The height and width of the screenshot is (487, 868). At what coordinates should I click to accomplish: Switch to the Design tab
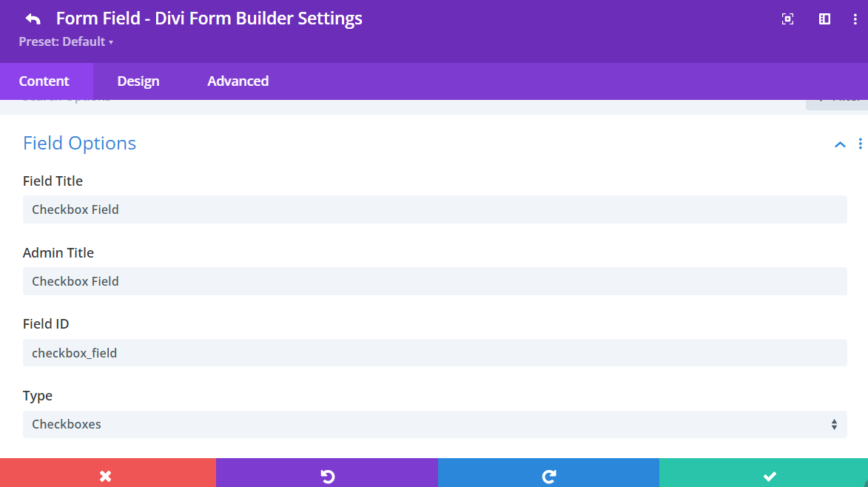pos(138,81)
